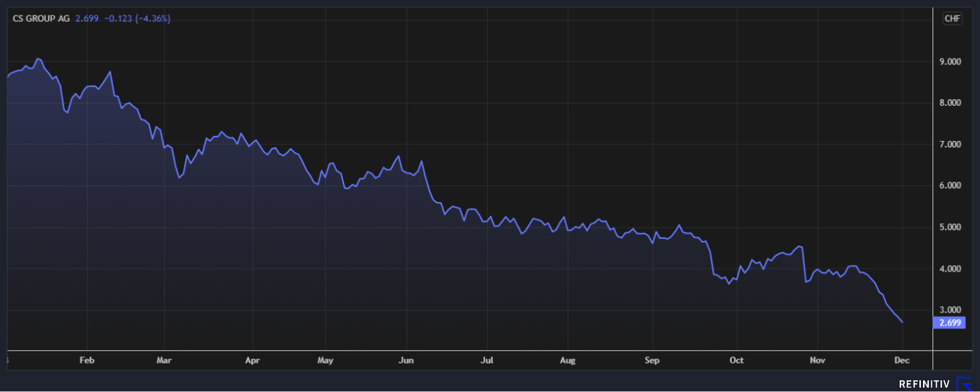This screenshot has width=980, height=392.
Task: Select May on the time axis
Action: coord(326,360)
